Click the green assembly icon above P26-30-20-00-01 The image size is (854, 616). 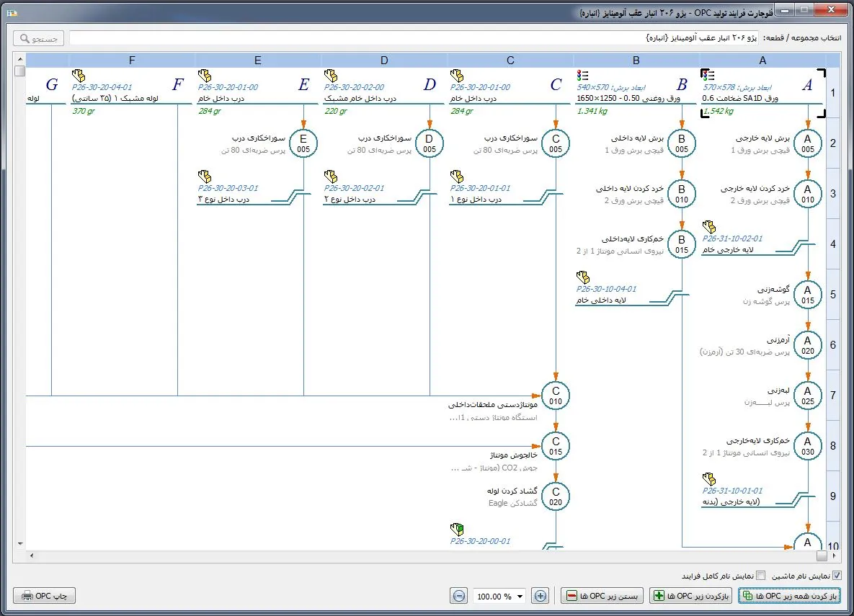pos(456,529)
